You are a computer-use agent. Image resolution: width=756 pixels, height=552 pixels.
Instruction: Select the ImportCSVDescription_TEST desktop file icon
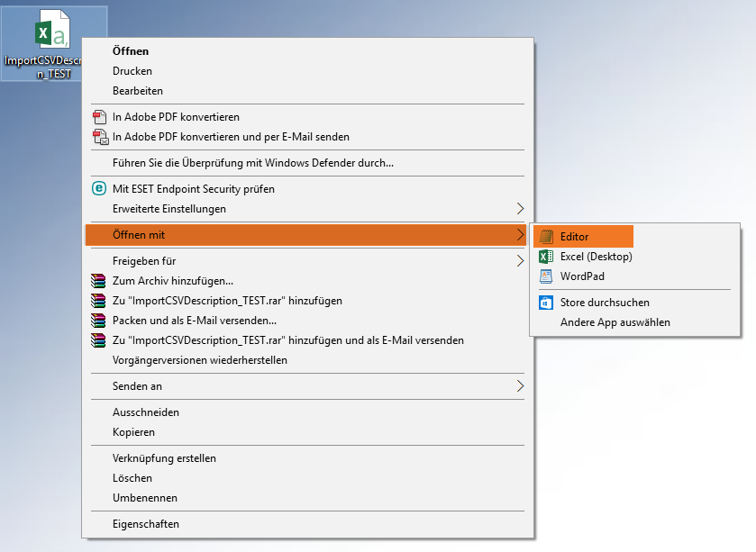coord(53,30)
